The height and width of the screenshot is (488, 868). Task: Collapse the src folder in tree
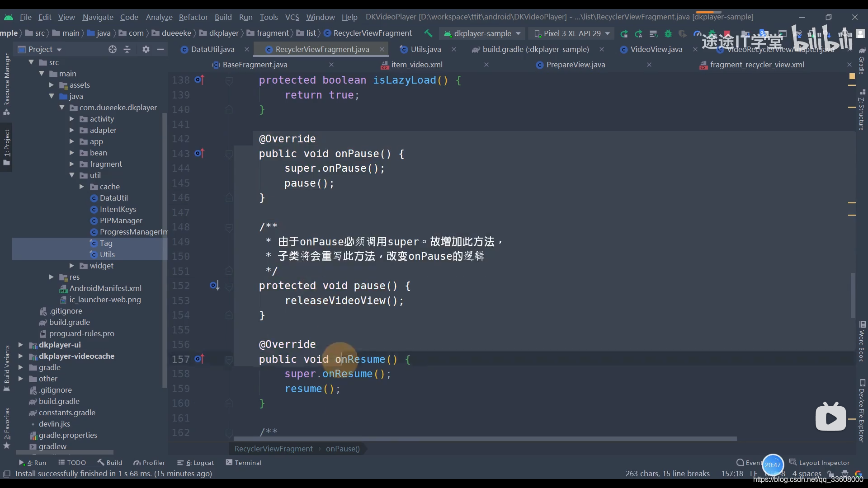click(31, 62)
